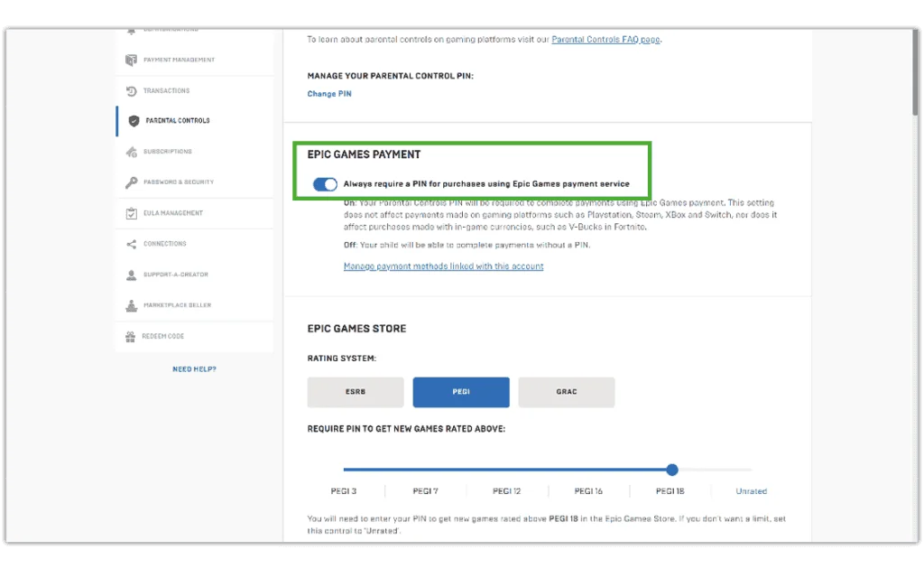This screenshot has width=924, height=578.
Task: Open the Parental Controls FAQ page link
Action: [x=605, y=40]
